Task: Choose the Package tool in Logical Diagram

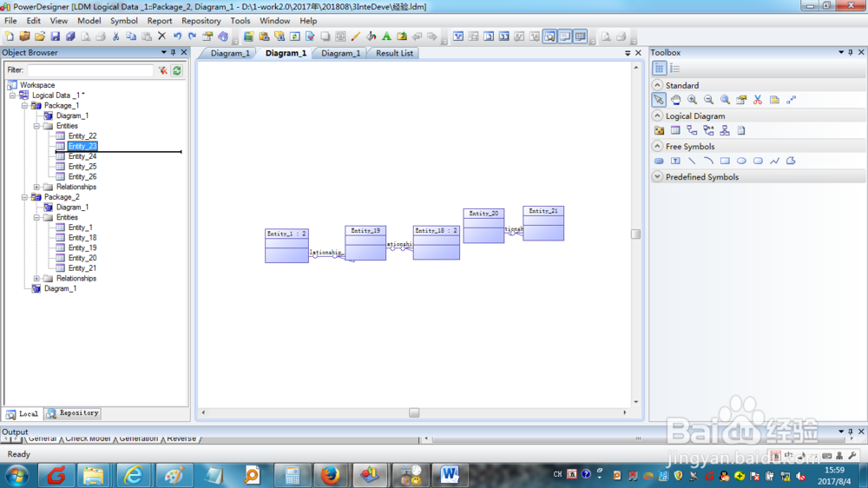Action: [659, 130]
